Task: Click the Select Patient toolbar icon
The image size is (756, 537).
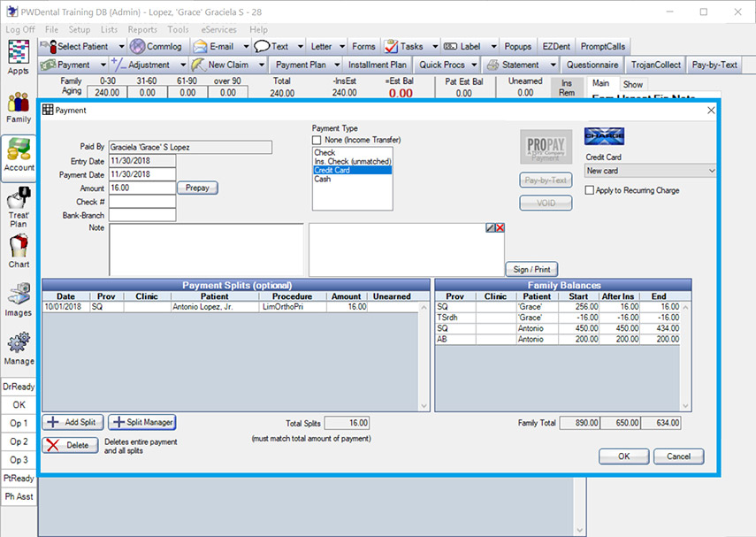Action: click(49, 46)
